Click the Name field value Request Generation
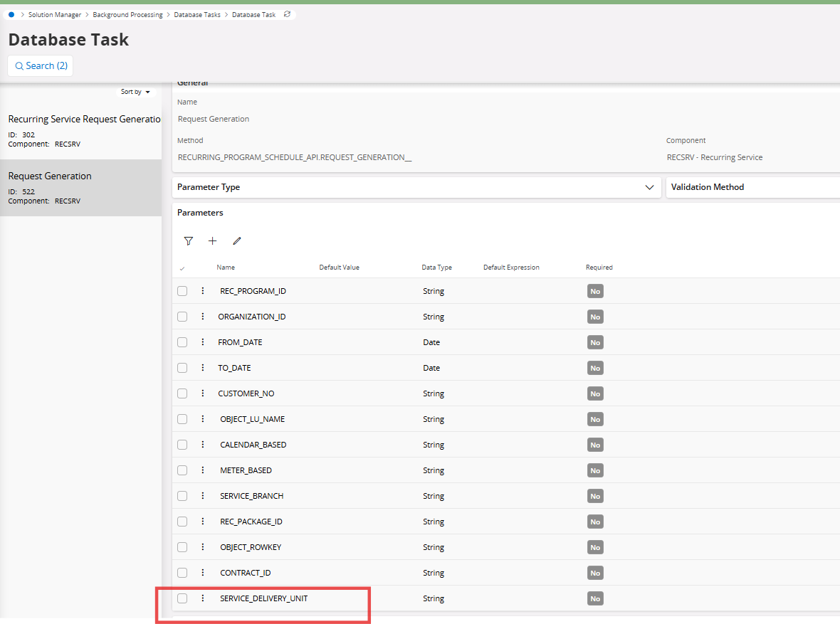Screen dimensions: 840x624 coord(214,119)
